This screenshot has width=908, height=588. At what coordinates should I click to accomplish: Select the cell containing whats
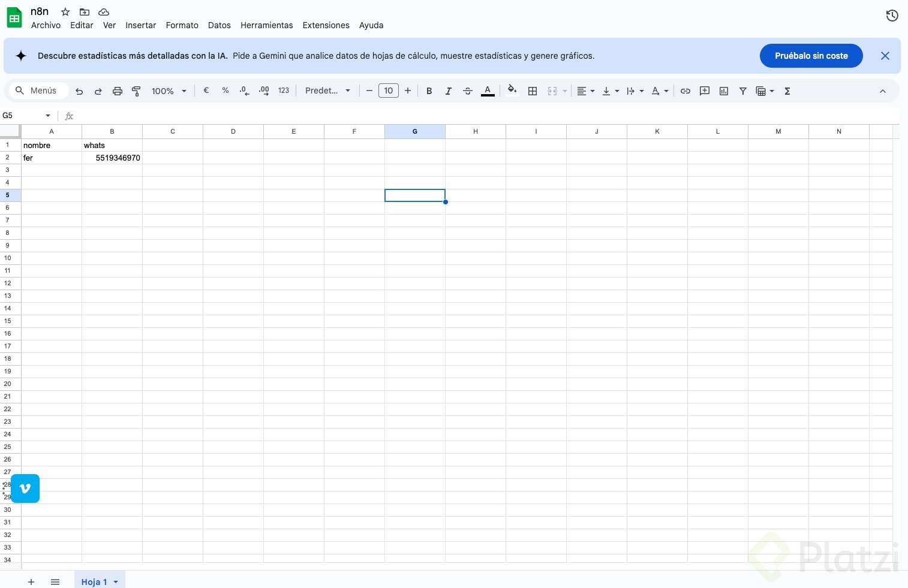(112, 145)
